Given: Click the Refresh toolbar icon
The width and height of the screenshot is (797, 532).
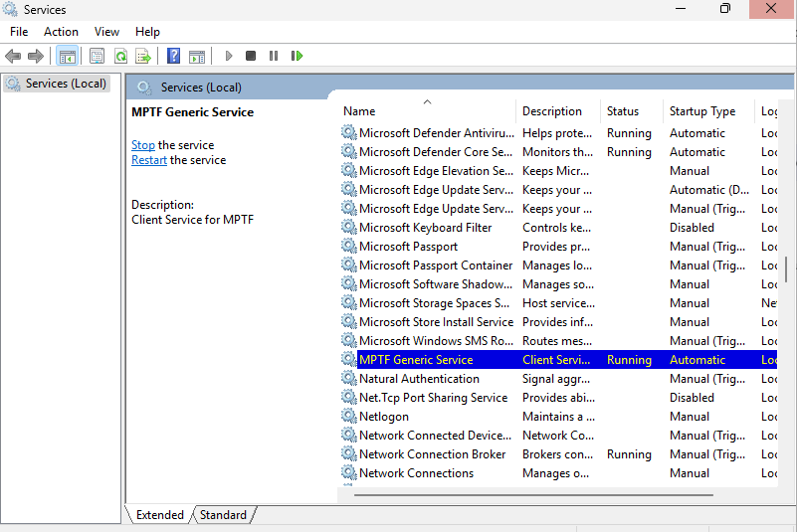Looking at the screenshot, I should [x=120, y=56].
